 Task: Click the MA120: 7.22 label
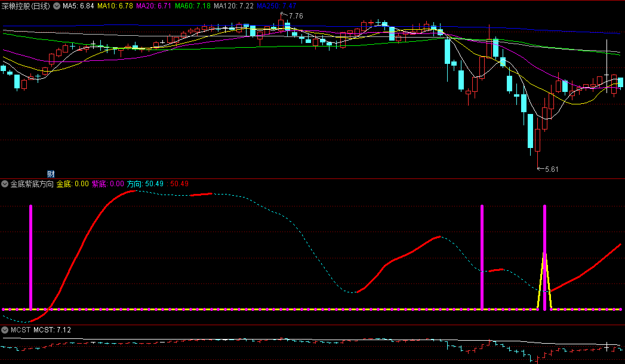(233, 6)
